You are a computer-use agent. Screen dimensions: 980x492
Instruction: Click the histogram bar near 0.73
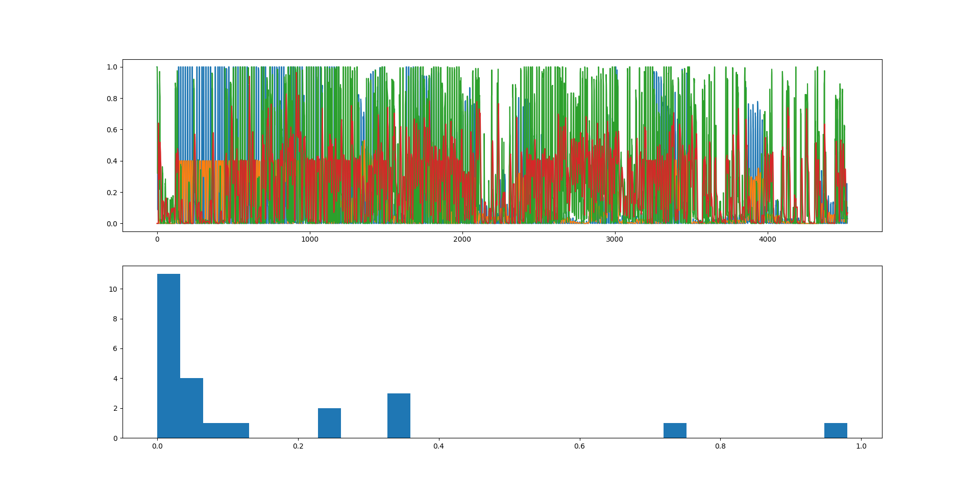pyautogui.click(x=675, y=430)
